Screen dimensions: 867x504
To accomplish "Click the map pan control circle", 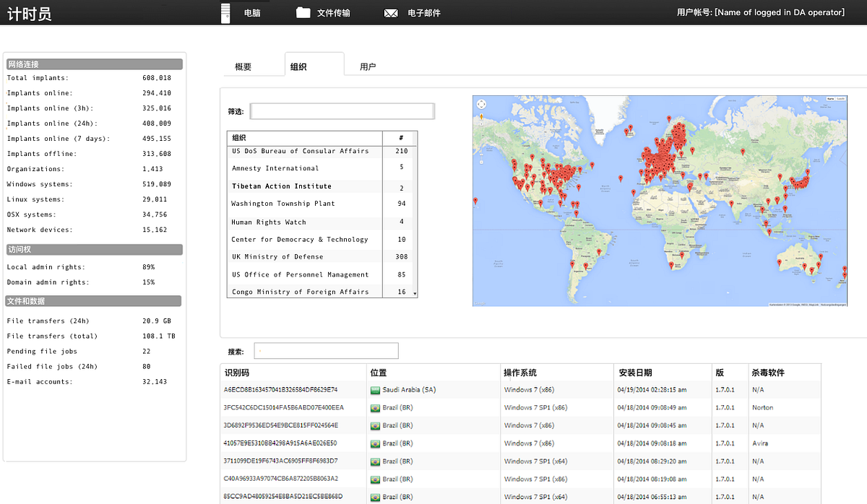I will click(x=481, y=105).
